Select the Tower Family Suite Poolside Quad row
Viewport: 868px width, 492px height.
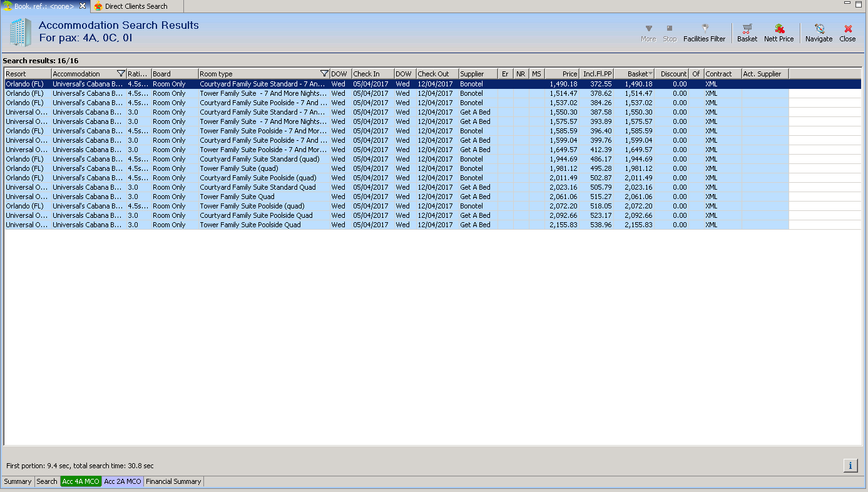coord(250,225)
